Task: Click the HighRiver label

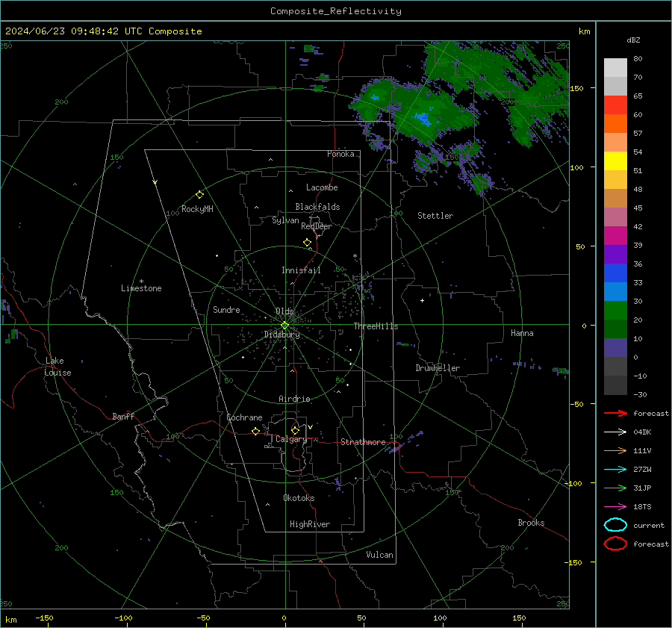Action: (x=310, y=524)
